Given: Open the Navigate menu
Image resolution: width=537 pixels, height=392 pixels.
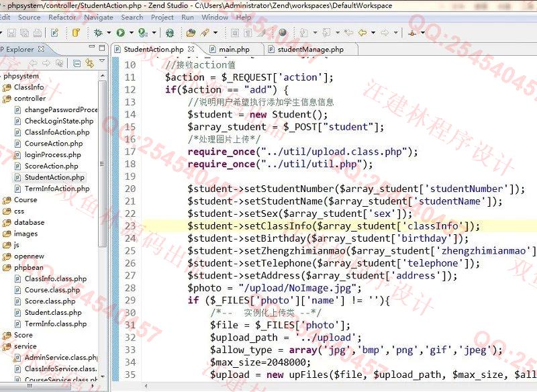Looking at the screenshot, I should pos(99,17).
